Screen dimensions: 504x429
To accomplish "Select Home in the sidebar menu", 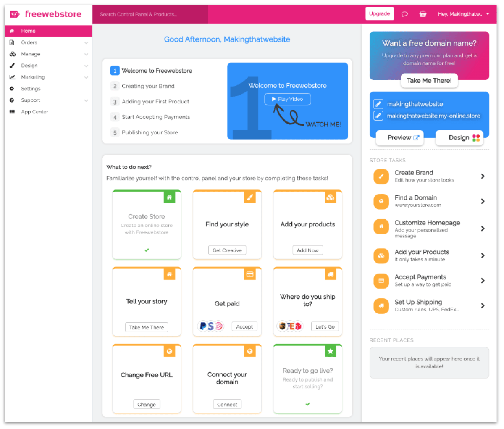I will tap(28, 31).
